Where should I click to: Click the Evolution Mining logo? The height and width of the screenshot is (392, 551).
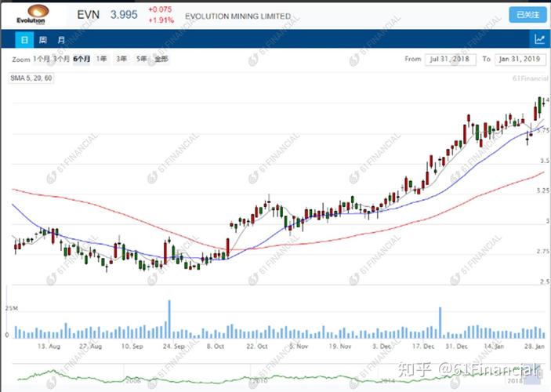33,15
